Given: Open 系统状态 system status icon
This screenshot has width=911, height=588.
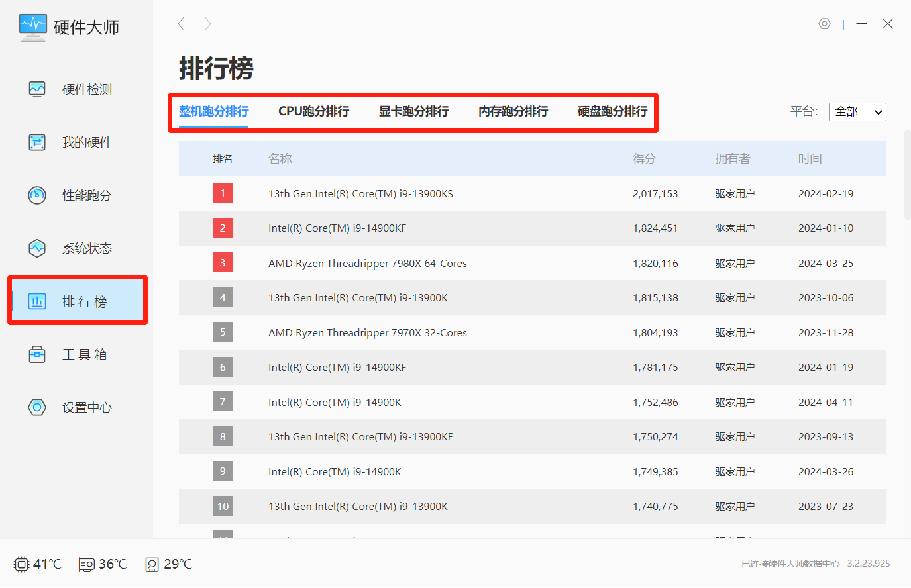Looking at the screenshot, I should point(37,248).
